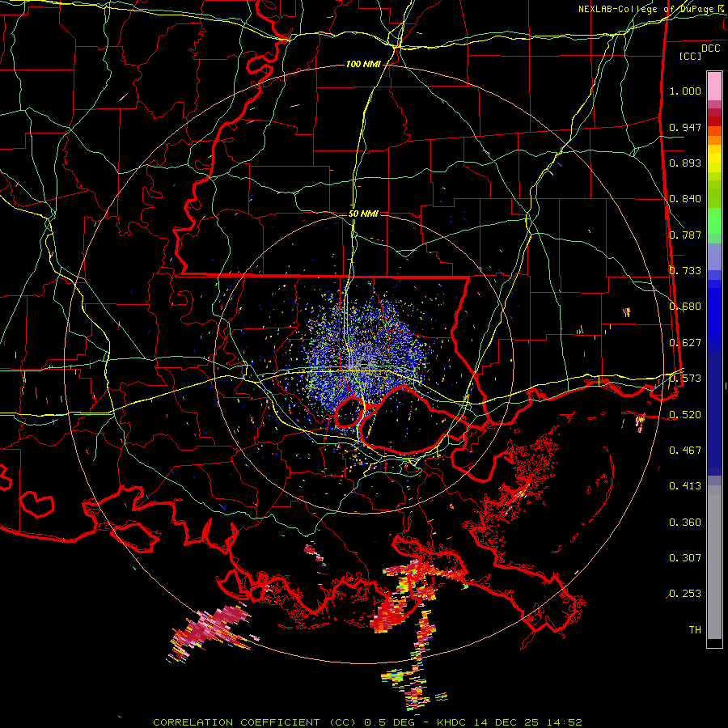Select the 0.467 scale value
Screen dimensions: 728x728
pos(685,450)
